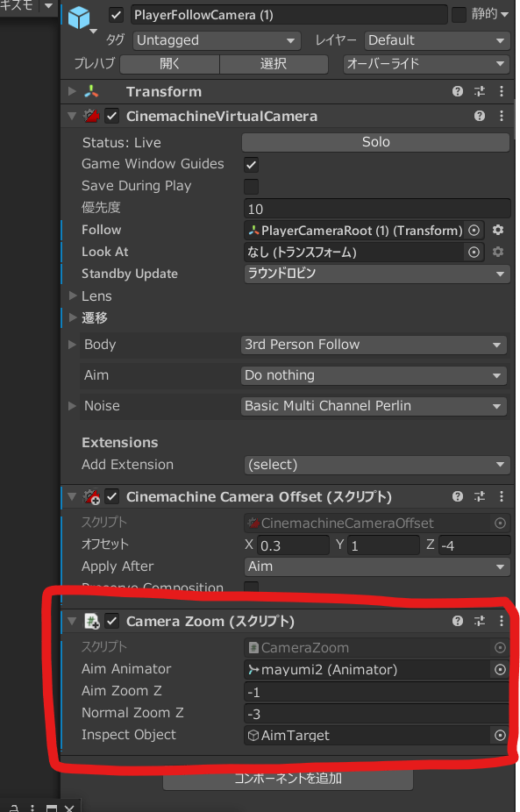Screen dimensions: 520x812
Task: Click the Camera Zoom script icon
Action: coord(92,622)
